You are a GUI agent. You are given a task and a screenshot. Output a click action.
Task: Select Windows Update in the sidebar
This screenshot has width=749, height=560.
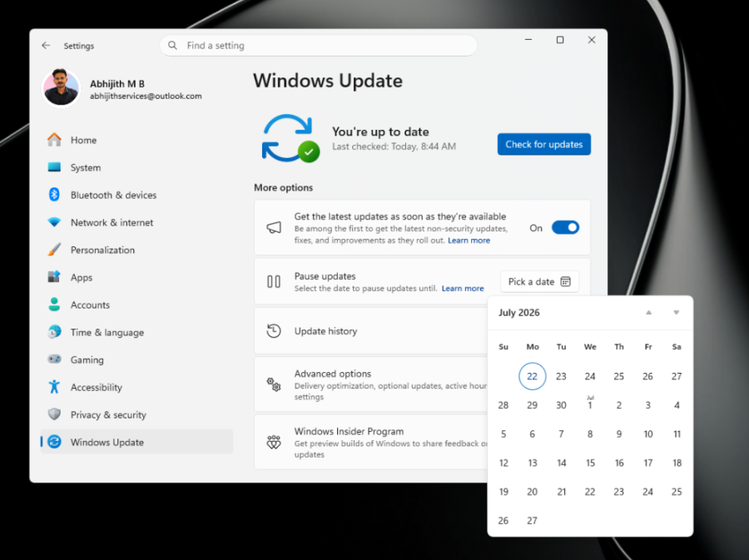pyautogui.click(x=136, y=442)
